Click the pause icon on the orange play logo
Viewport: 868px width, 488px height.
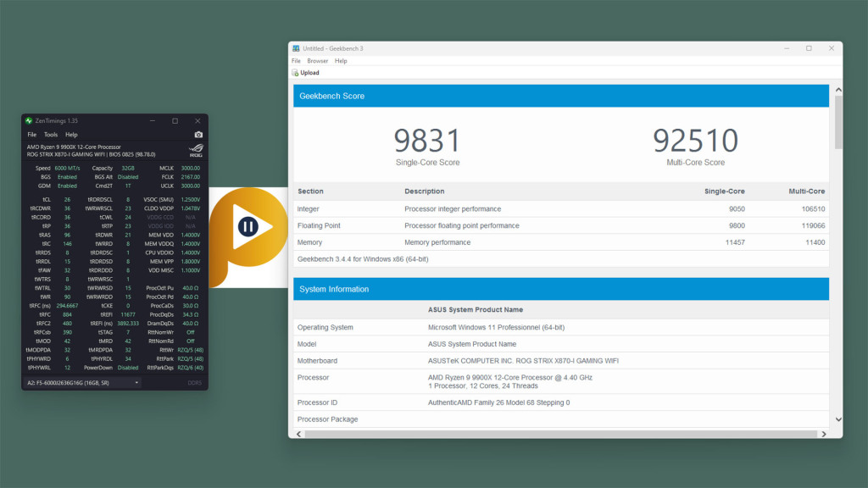coord(248,226)
